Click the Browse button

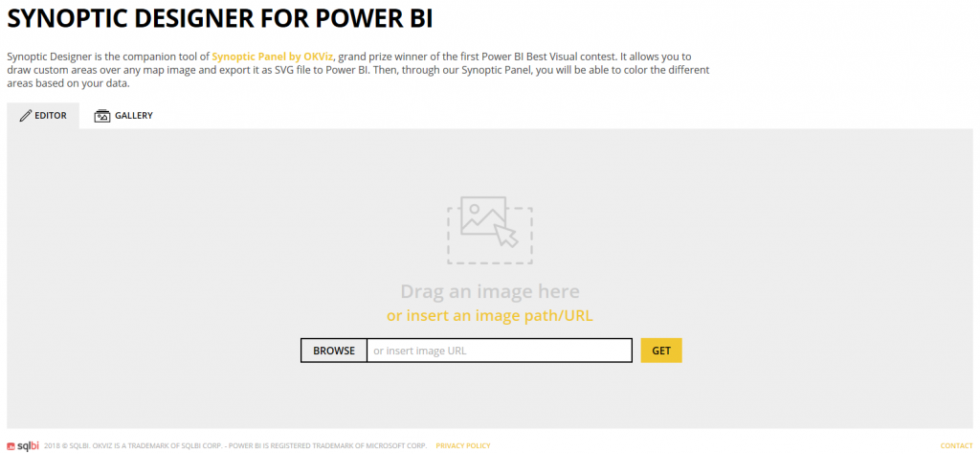click(334, 351)
